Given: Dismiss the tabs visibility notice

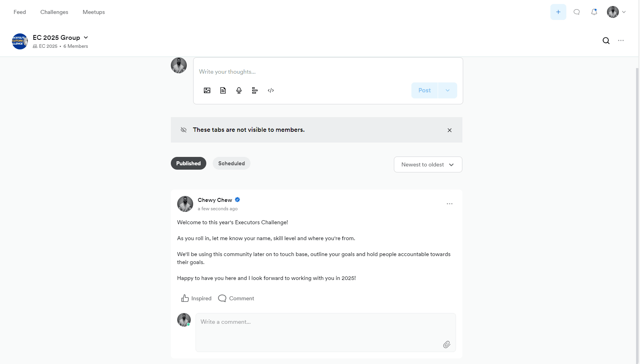Looking at the screenshot, I should [450, 130].
